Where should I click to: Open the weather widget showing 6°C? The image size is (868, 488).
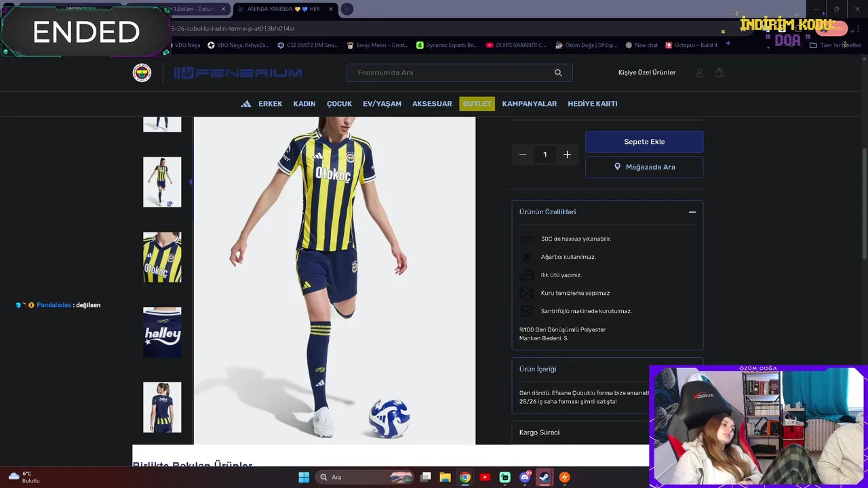(x=24, y=477)
